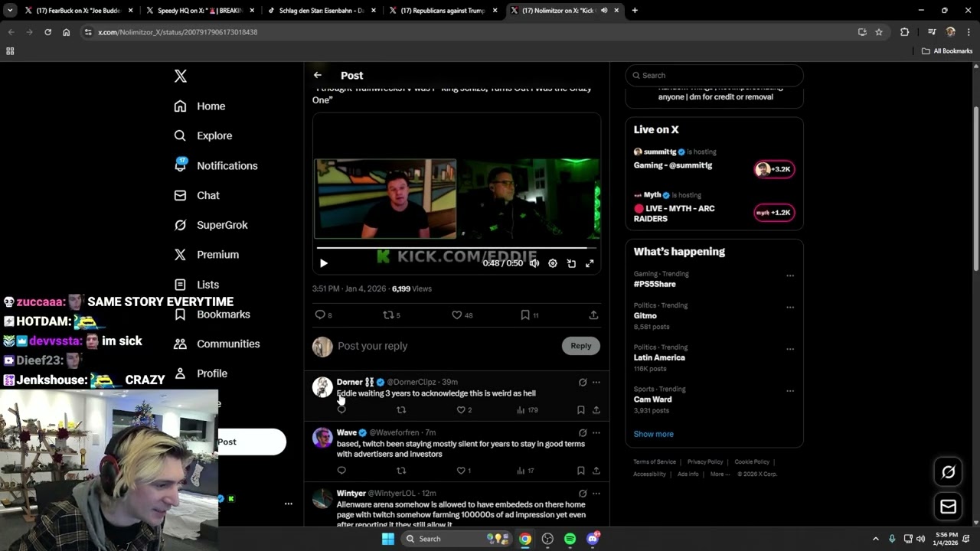Open Terms of Service link

point(655,462)
